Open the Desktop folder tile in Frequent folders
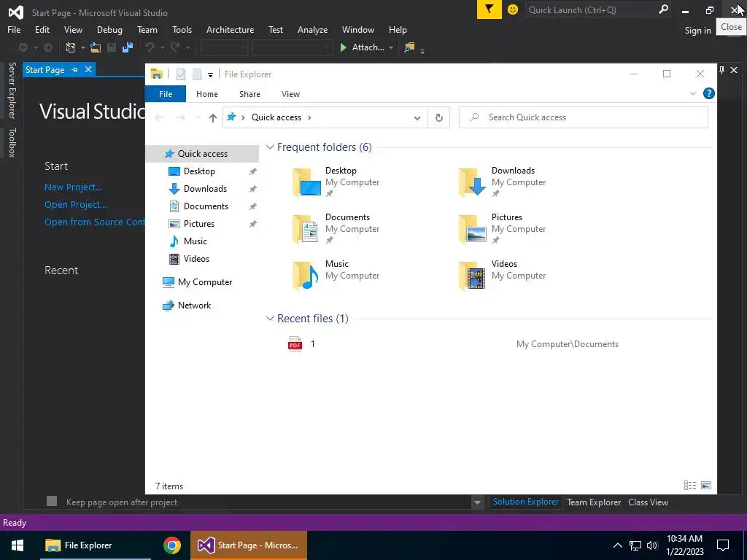 [336, 182]
